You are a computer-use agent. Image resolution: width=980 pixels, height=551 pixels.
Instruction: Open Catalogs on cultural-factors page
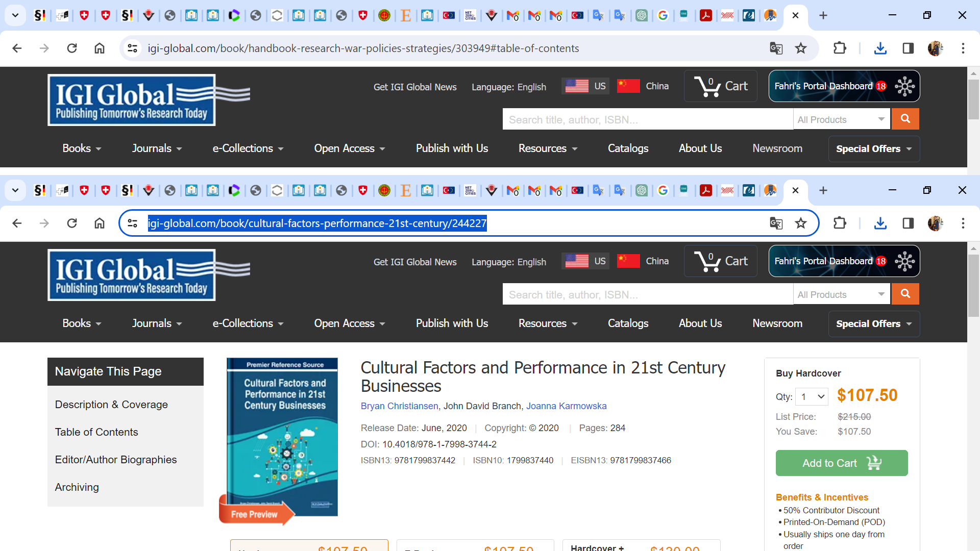click(x=628, y=323)
